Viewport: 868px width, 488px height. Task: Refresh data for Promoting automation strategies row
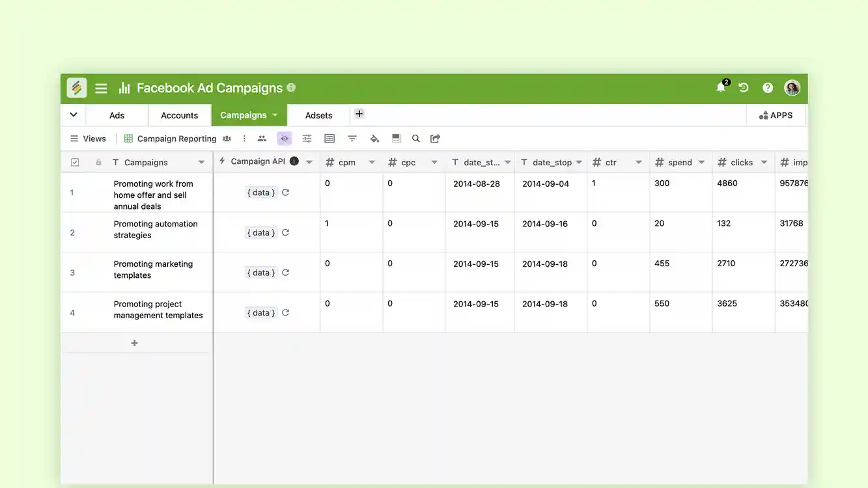pos(285,232)
